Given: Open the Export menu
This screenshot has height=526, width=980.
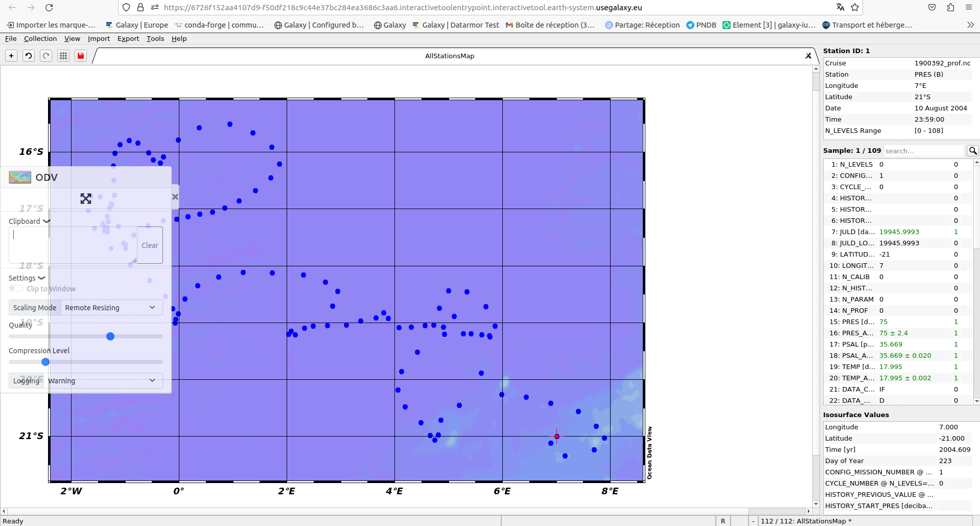Looking at the screenshot, I should coord(128,38).
